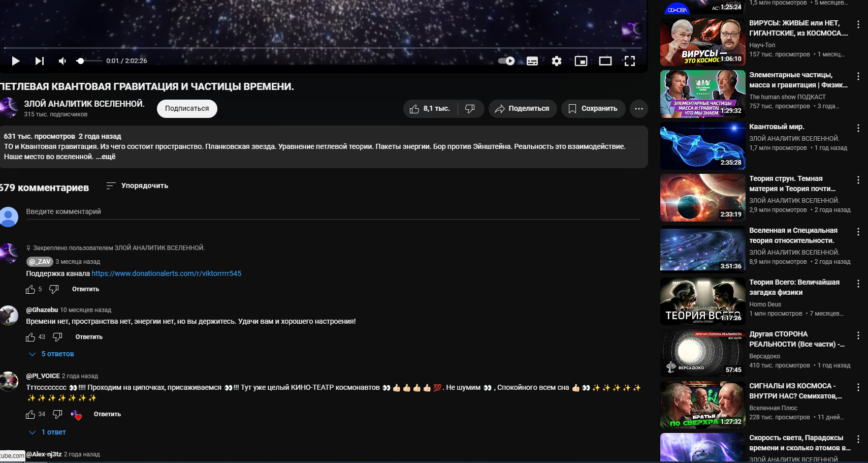Expand 1 ответ reply

[x=47, y=433]
